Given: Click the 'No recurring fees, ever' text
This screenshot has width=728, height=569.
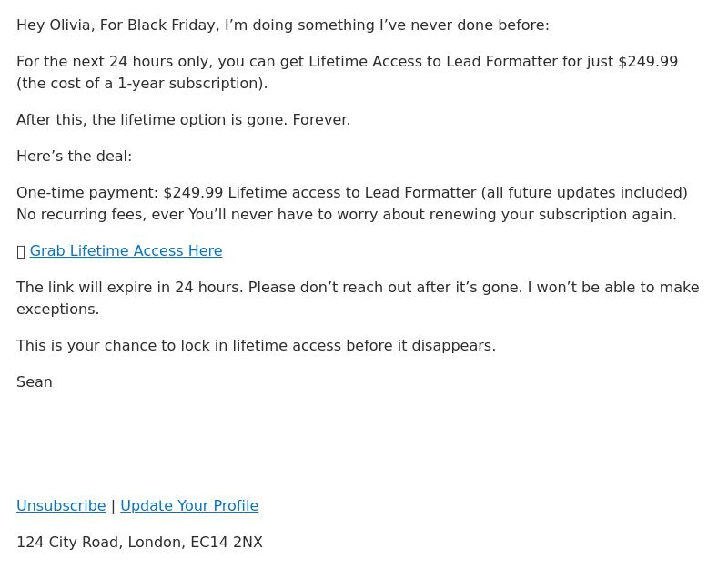Looking at the screenshot, I should coord(100,215).
